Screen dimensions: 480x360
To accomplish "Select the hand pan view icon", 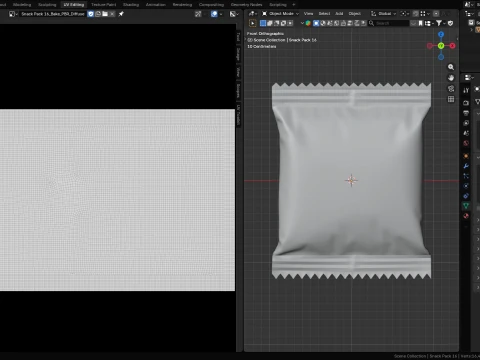I will pos(451,78).
